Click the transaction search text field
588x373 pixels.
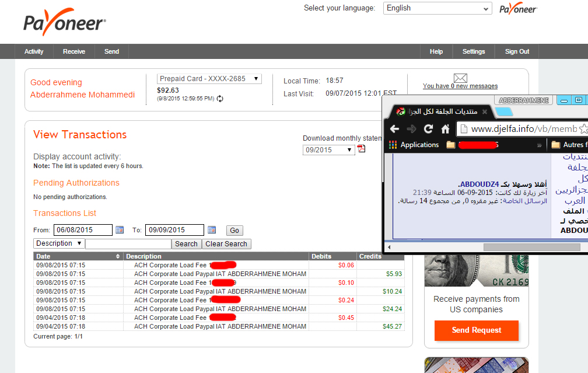pyautogui.click(x=128, y=244)
